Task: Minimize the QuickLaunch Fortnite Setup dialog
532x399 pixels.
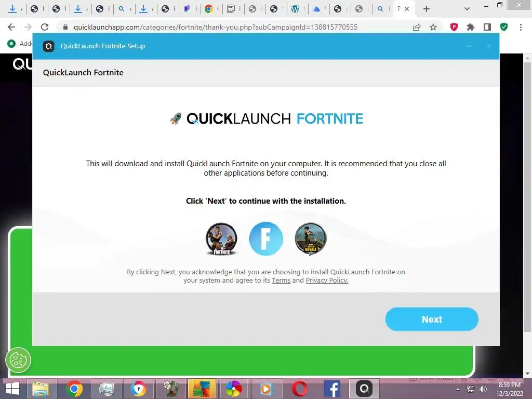Action: pyautogui.click(x=469, y=46)
